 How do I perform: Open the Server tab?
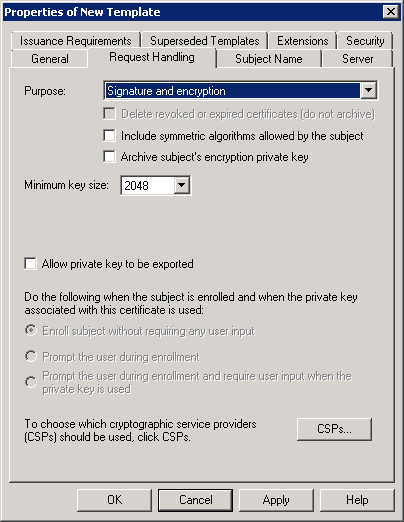pos(358,59)
